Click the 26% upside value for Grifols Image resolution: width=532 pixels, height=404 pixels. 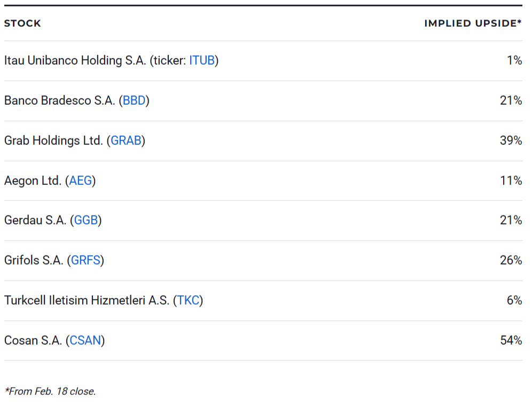(511, 260)
